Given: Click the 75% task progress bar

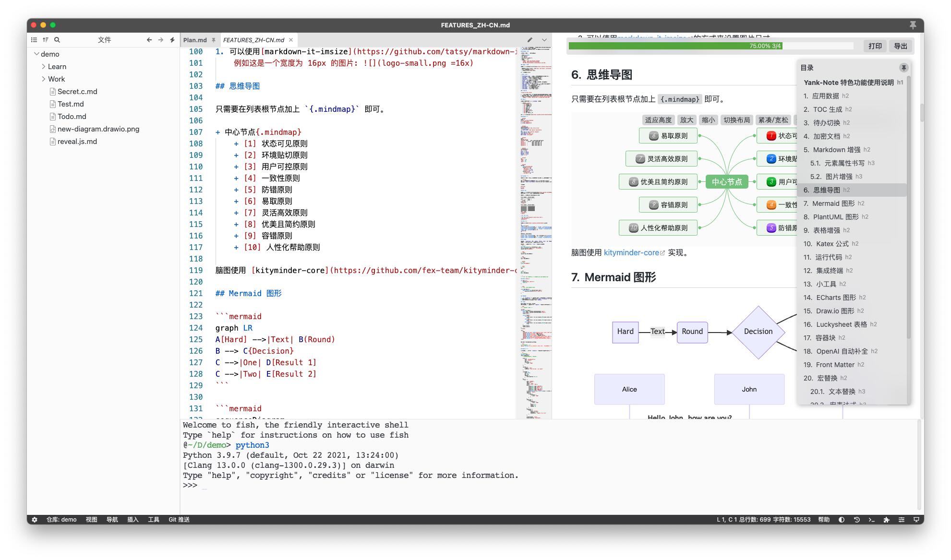Looking at the screenshot, I should coord(711,46).
